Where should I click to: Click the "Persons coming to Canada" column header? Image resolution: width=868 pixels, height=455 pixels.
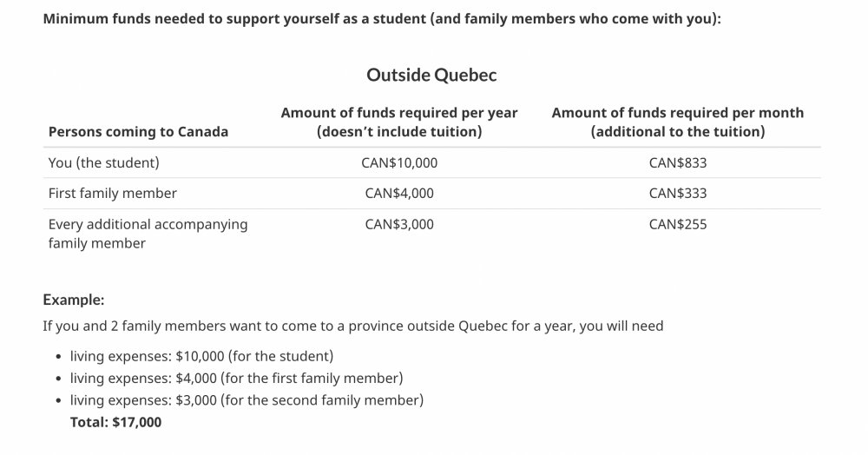(x=138, y=132)
